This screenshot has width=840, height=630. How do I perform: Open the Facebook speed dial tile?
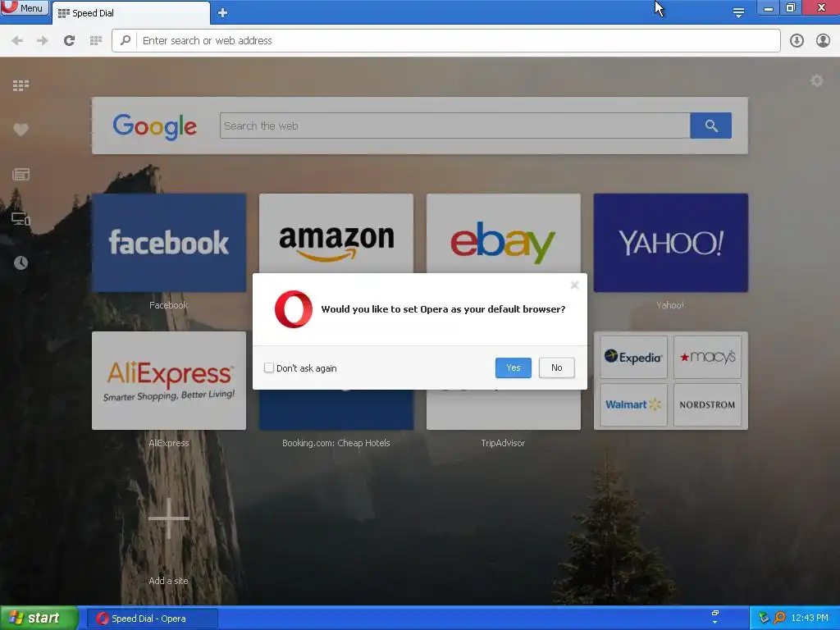169,243
